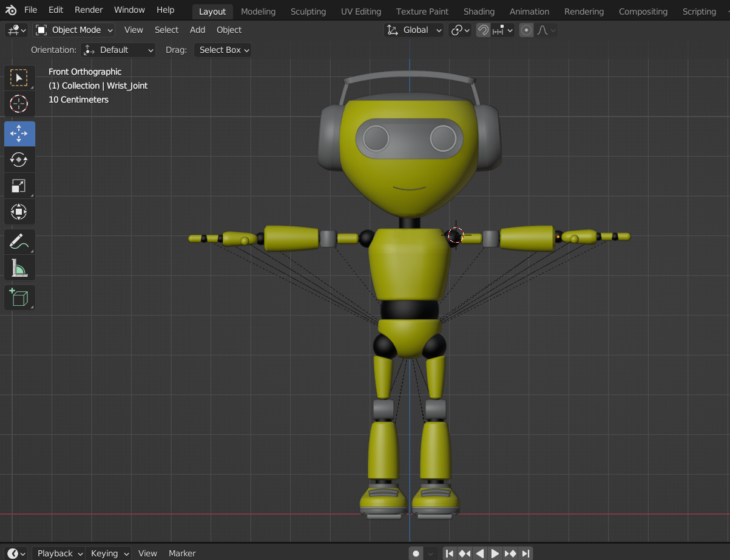The image size is (730, 560).
Task: Toggle snapping magnet on or off
Action: [483, 30]
